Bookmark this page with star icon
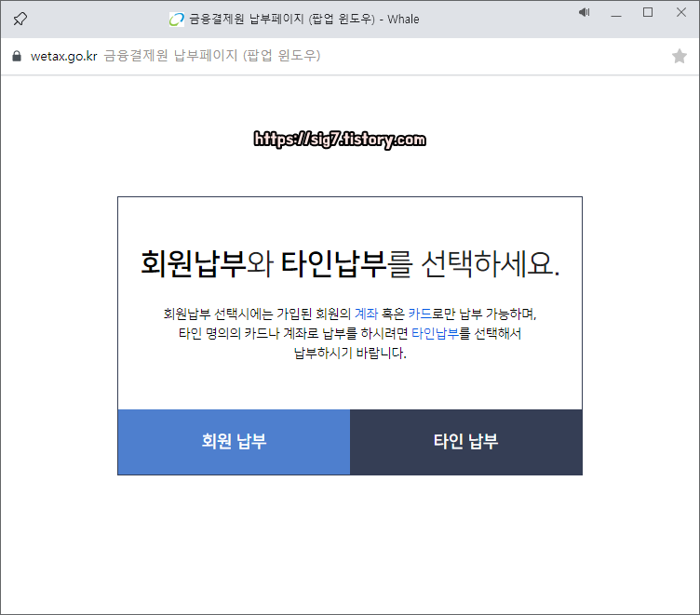This screenshot has width=700, height=615. pyautogui.click(x=679, y=56)
